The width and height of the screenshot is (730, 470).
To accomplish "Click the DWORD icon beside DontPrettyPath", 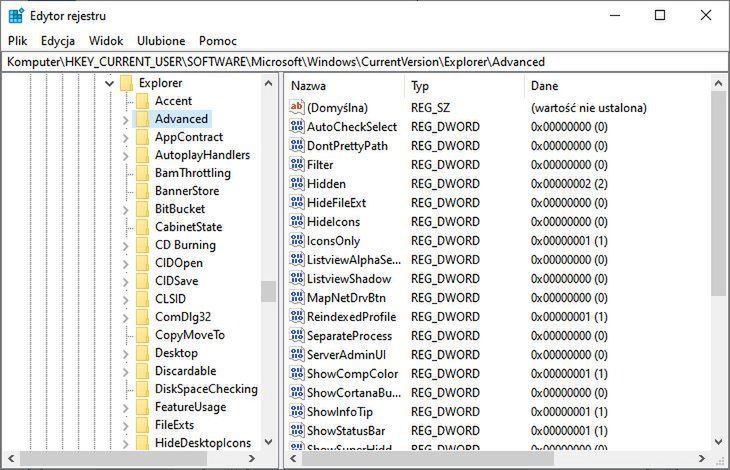I will (297, 146).
